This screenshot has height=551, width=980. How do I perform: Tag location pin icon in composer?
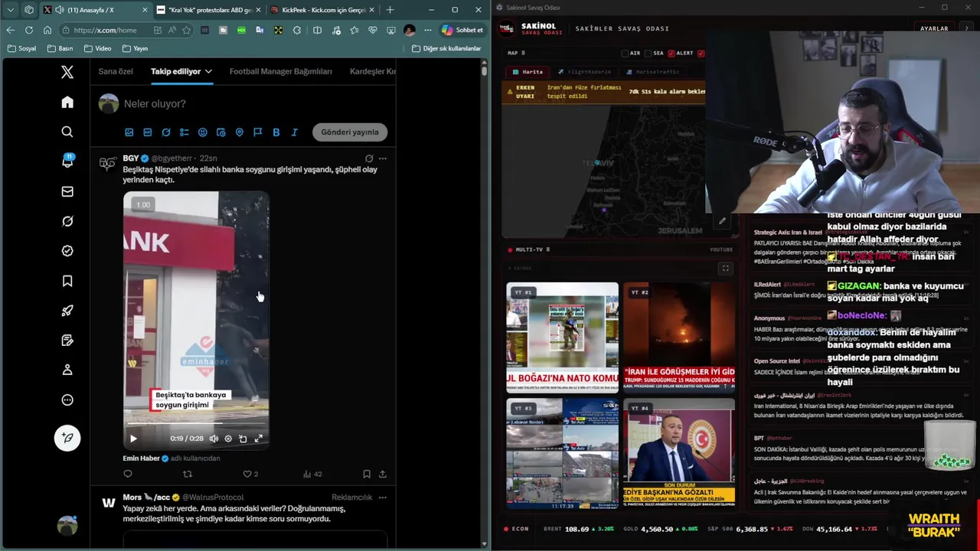240,132
